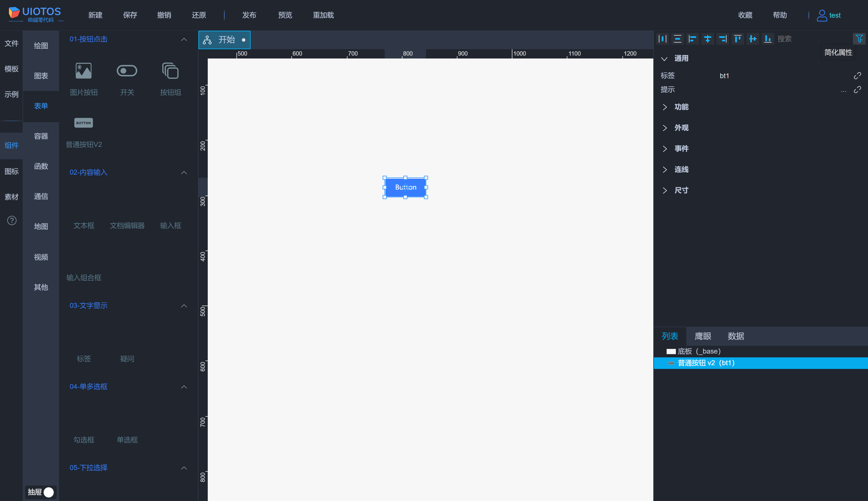Click the link icon beside 标签 bt1
868x501 pixels.
(857, 76)
